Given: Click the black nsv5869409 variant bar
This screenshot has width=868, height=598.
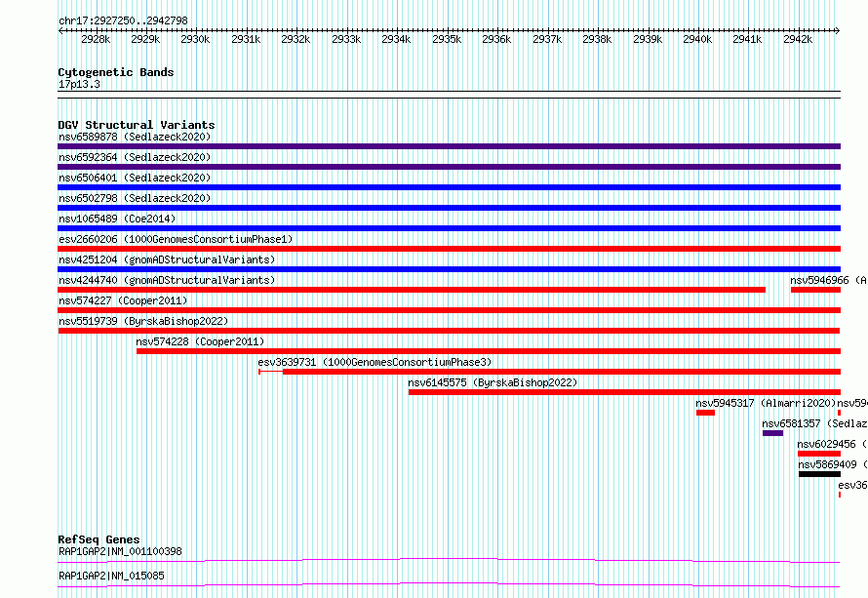Looking at the screenshot, I should [819, 474].
